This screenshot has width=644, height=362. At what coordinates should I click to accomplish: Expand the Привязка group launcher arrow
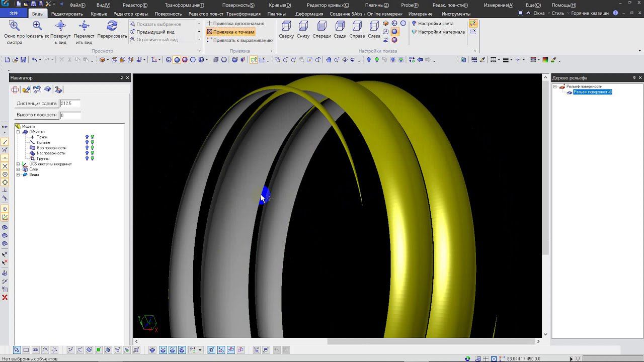tap(272, 51)
